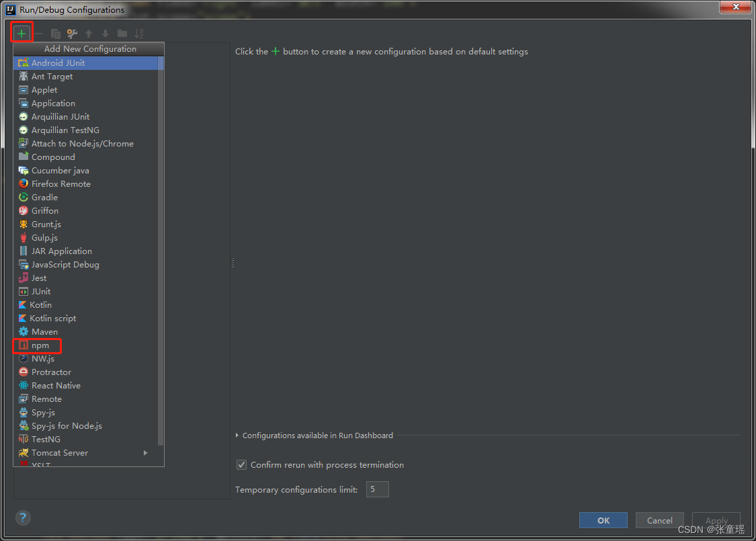Click the TestNG icon
This screenshot has width=756, height=541.
pos(23,440)
